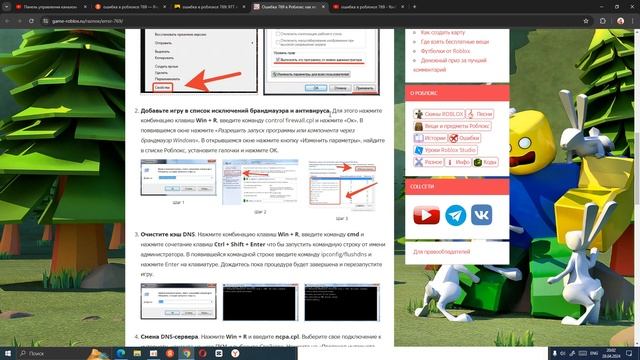Enlarge the firewall Шаг 1 thumbnail

click(x=178, y=178)
